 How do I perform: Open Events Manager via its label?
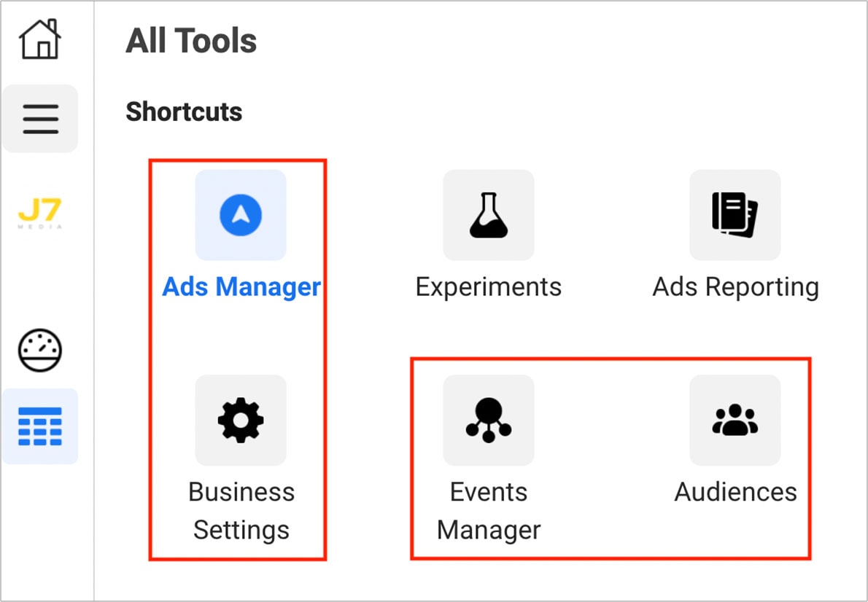click(x=488, y=510)
